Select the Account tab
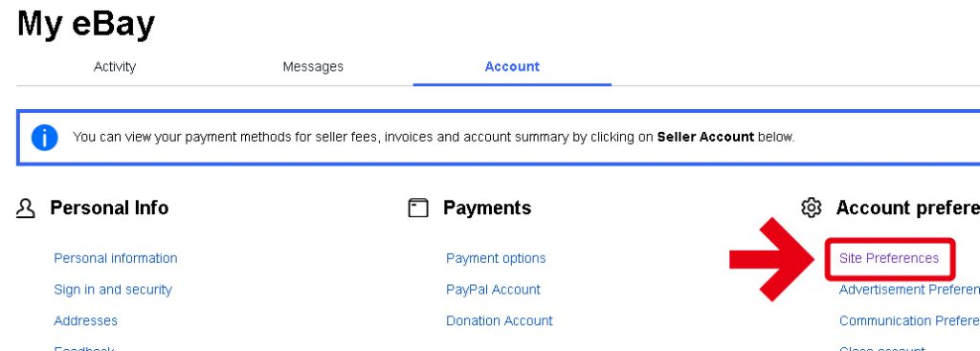The height and width of the screenshot is (351, 980). (512, 67)
